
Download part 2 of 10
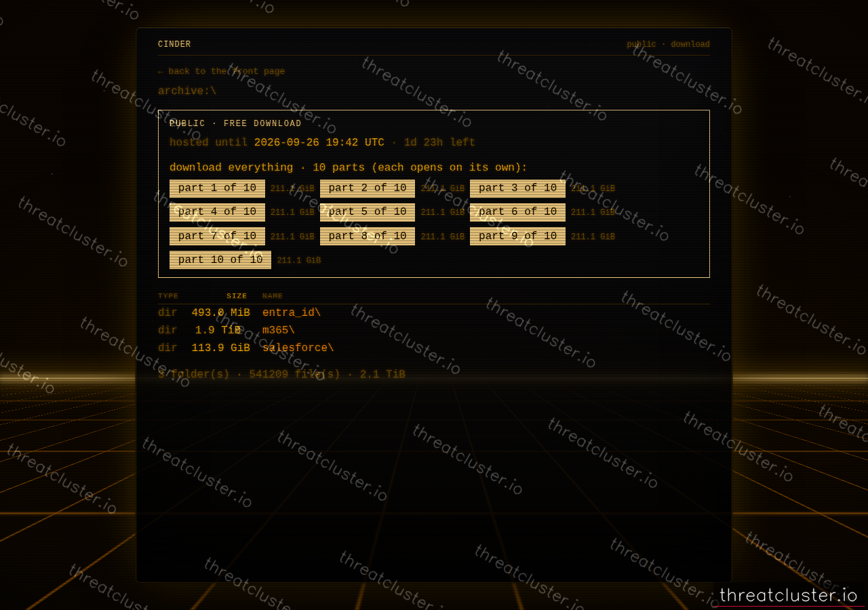(x=368, y=188)
